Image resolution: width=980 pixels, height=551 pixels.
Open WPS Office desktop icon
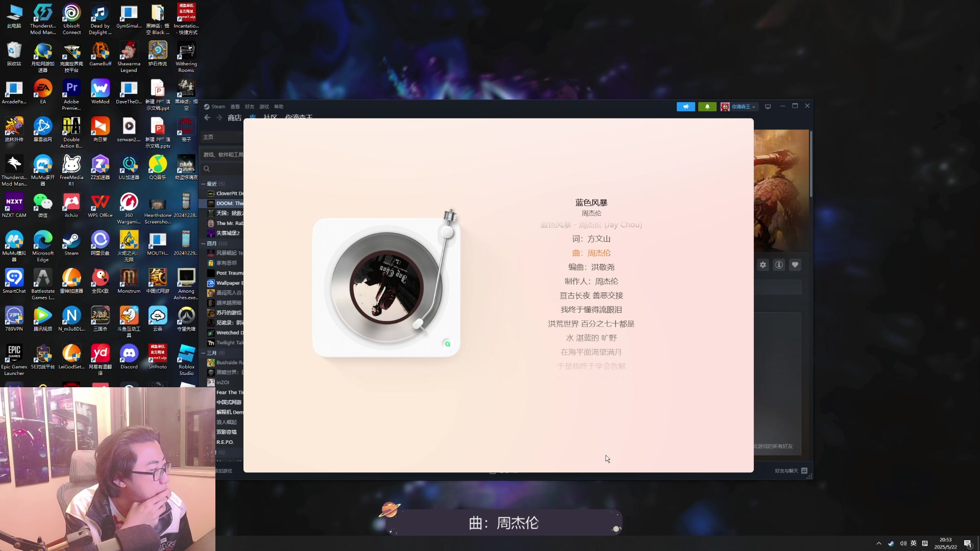click(100, 206)
